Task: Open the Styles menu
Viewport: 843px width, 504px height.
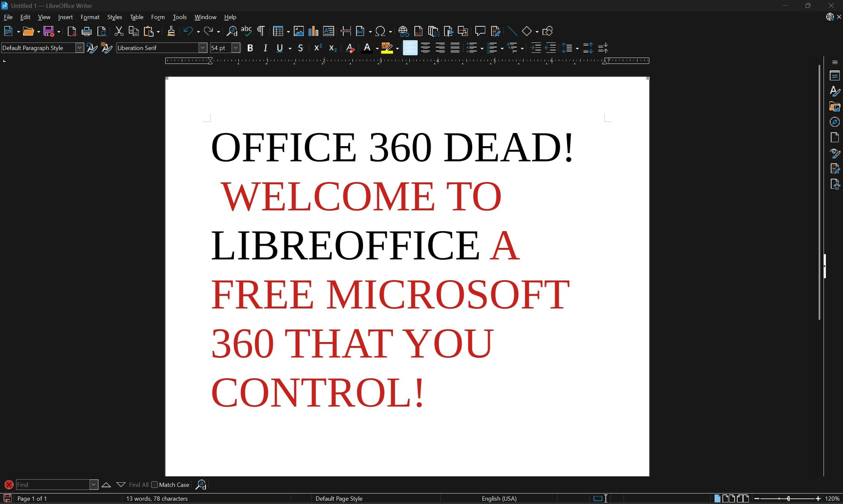Action: tap(115, 17)
